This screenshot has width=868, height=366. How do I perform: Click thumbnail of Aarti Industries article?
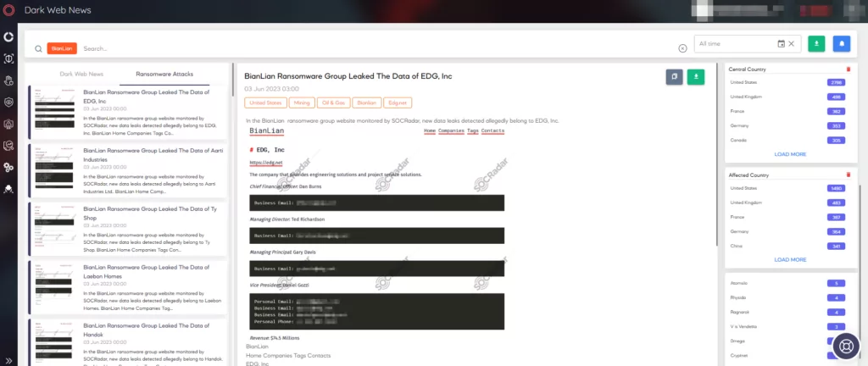pyautogui.click(x=53, y=166)
